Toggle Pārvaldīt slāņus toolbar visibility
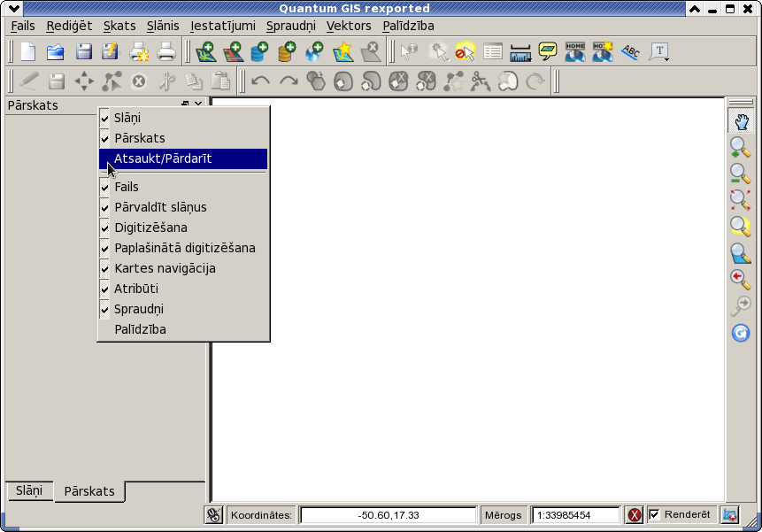This screenshot has width=762, height=532. [183, 207]
